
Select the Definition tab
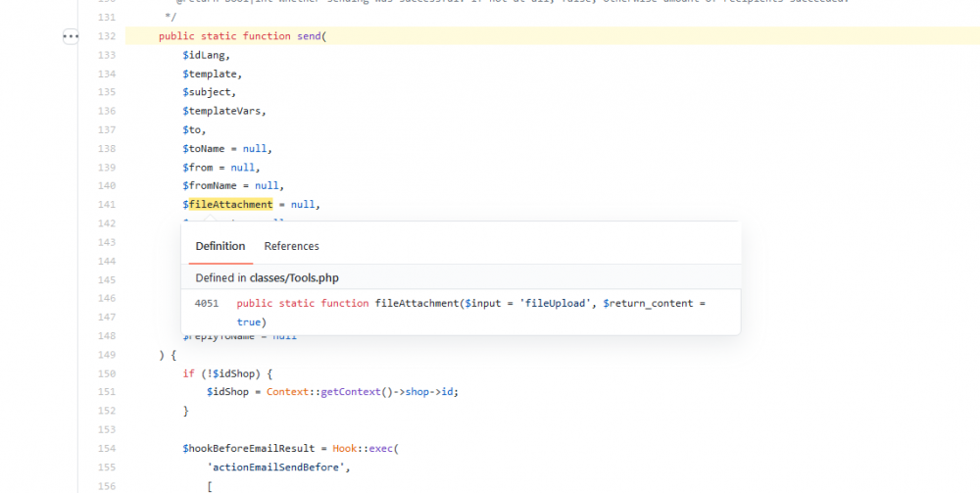pos(220,246)
